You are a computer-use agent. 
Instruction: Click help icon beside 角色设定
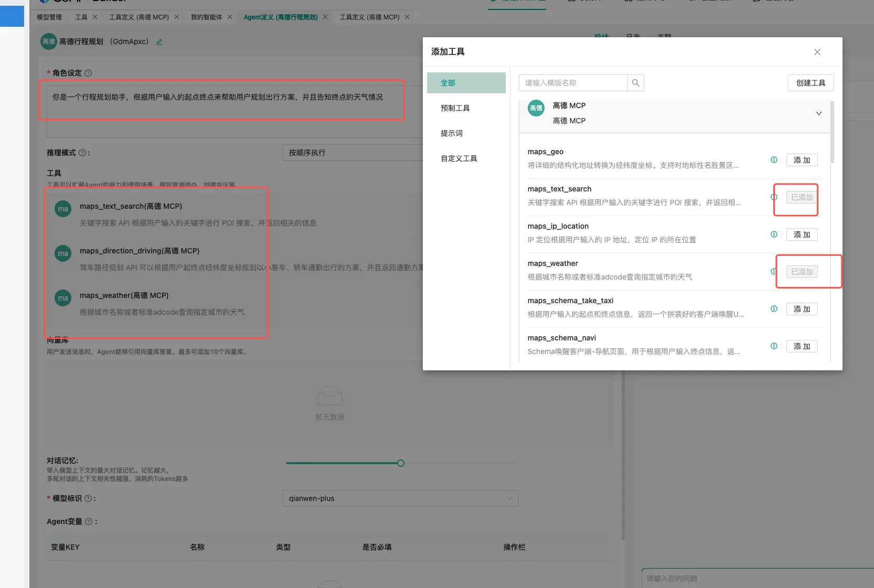click(88, 73)
